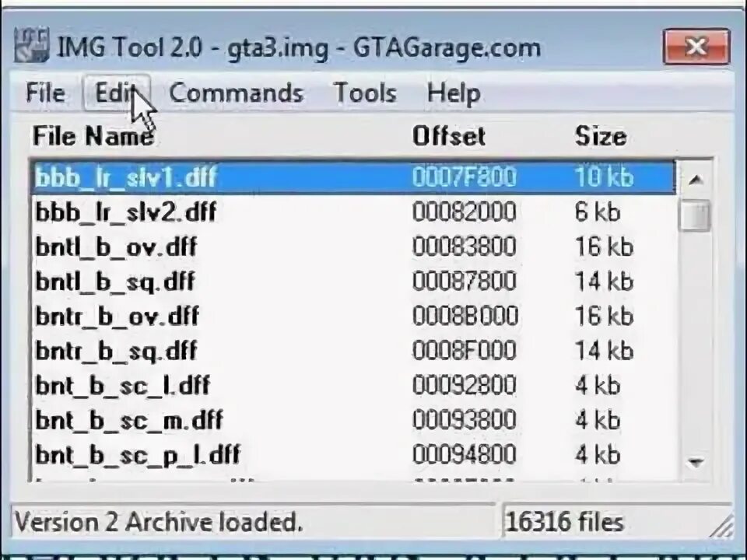747x560 pixels.
Task: Click the '16316 files' status bar count
Action: 564,521
